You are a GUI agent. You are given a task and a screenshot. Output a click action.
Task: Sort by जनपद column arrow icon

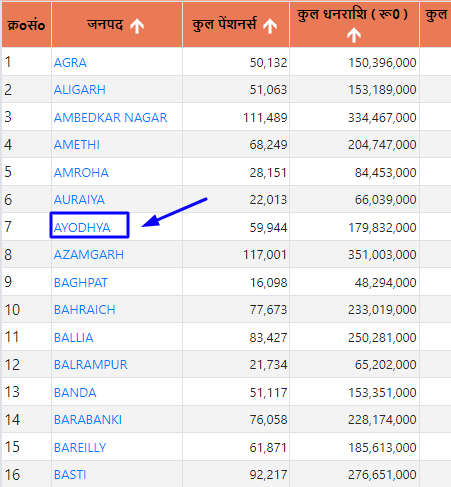pos(137,26)
